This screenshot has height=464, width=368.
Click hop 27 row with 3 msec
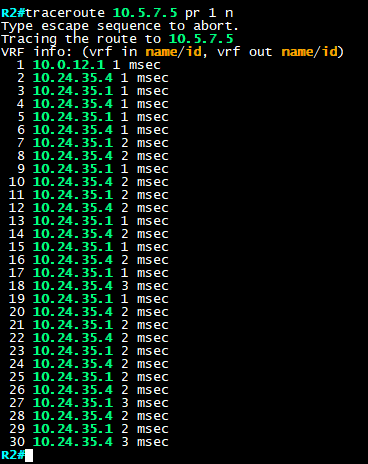(x=89, y=403)
